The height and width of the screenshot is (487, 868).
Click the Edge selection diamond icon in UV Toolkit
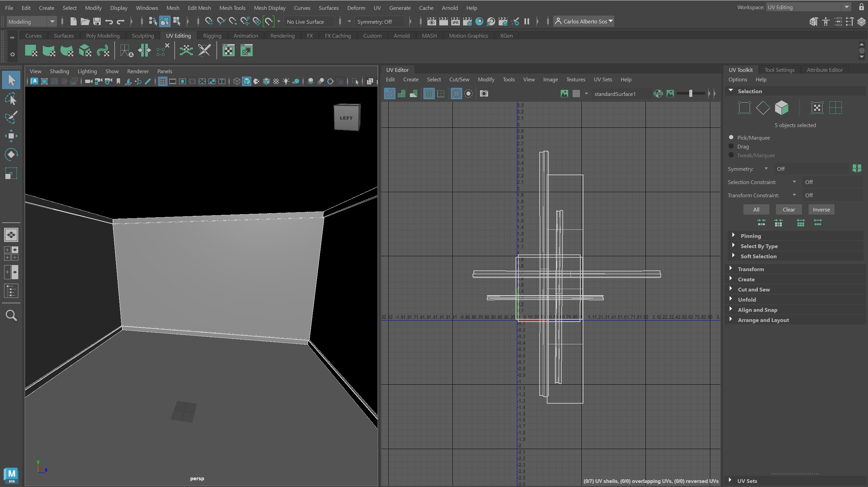[763, 108]
